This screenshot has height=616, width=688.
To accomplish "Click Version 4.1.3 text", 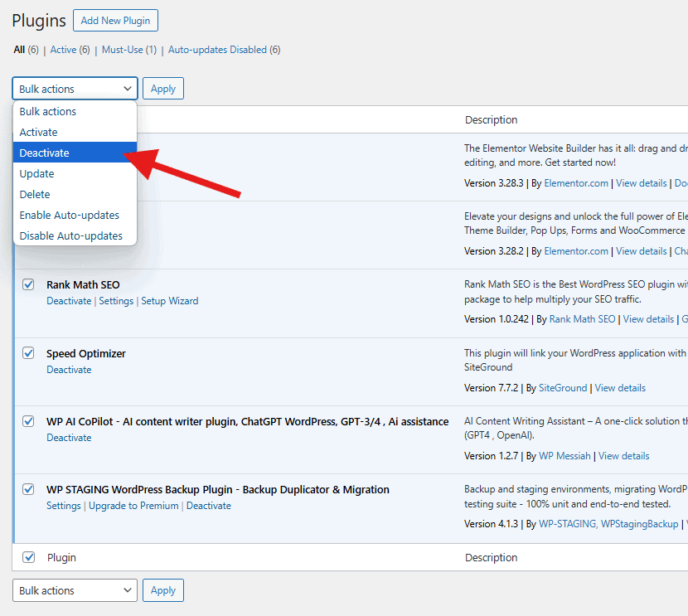I will pos(491,524).
